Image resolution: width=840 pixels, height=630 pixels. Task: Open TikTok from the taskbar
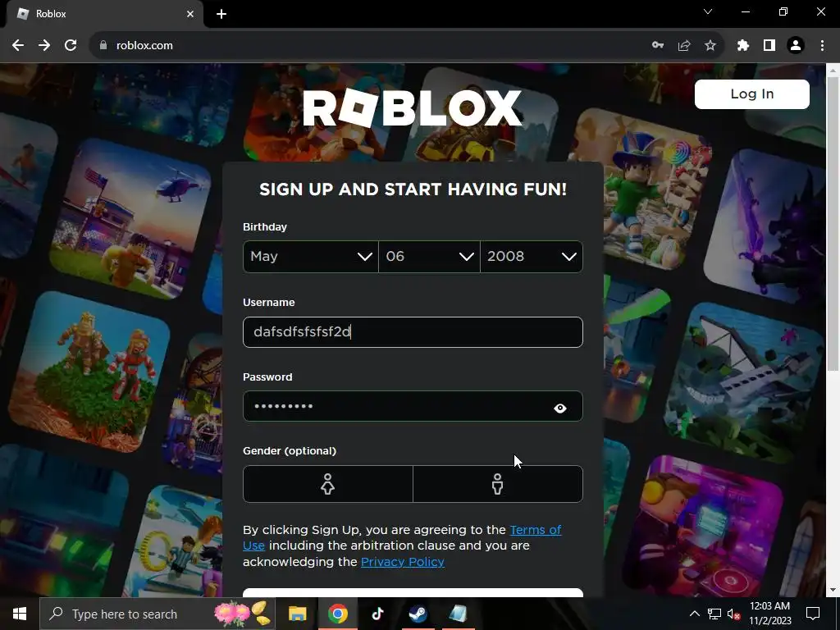[x=377, y=614]
